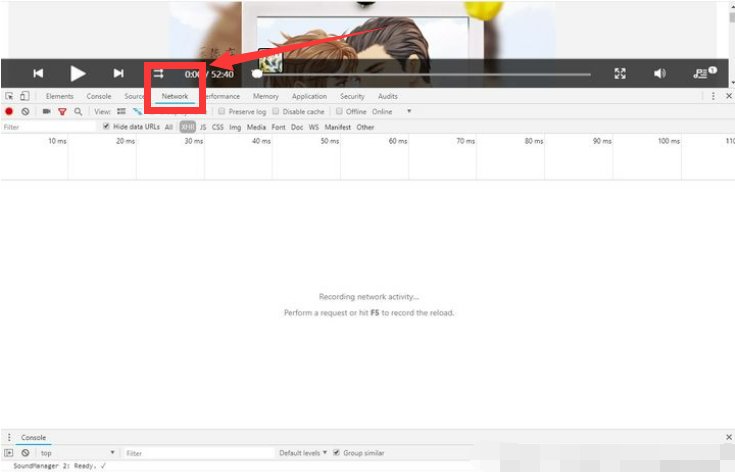Select the Console drawer tab
735x472 pixels.
pos(33,437)
